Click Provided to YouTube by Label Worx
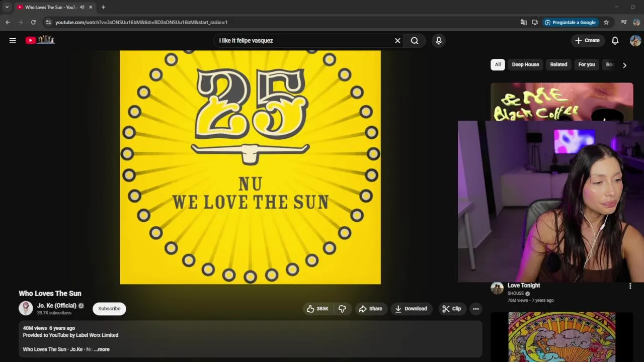This screenshot has height=362, width=644. pos(70,335)
